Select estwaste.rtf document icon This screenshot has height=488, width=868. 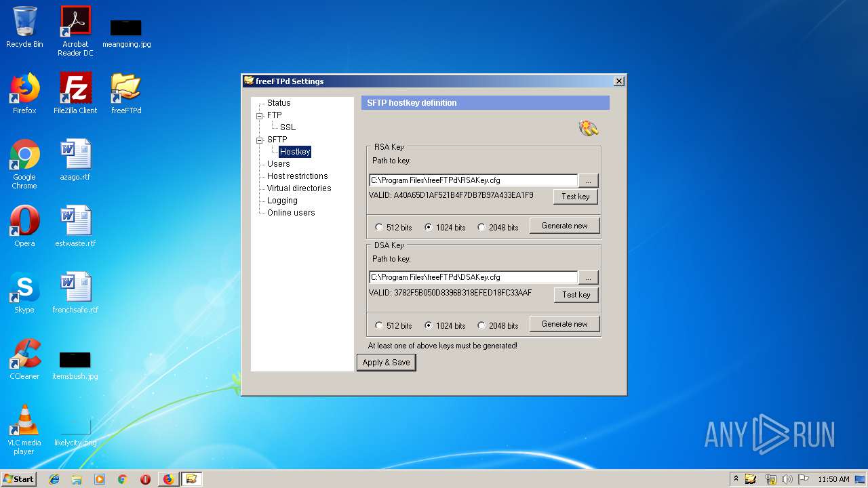pos(75,226)
